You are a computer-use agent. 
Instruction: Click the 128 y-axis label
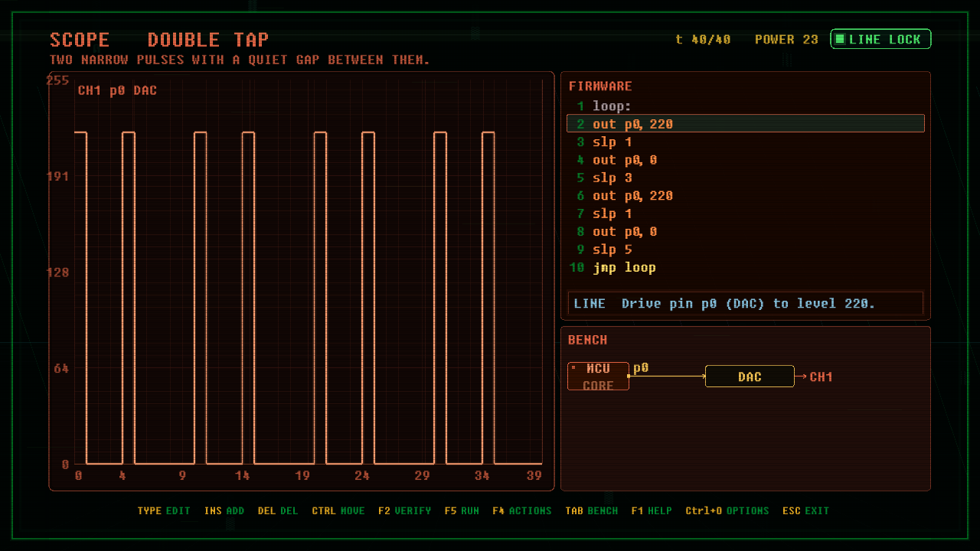click(58, 272)
